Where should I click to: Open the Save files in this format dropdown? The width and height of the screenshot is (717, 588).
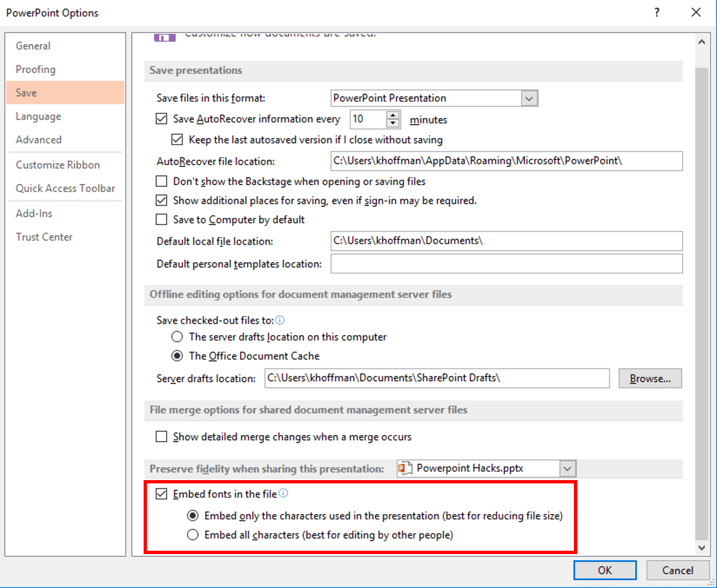(x=529, y=98)
